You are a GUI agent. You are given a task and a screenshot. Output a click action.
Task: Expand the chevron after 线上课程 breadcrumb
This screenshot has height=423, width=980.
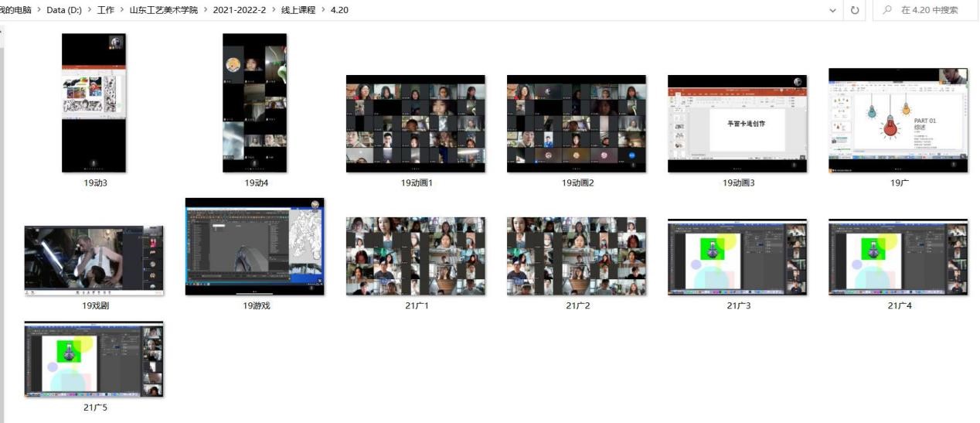click(323, 10)
